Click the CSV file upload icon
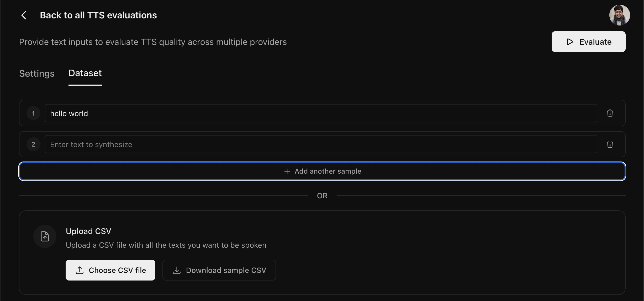Viewport: 644px width, 301px height. click(x=45, y=236)
